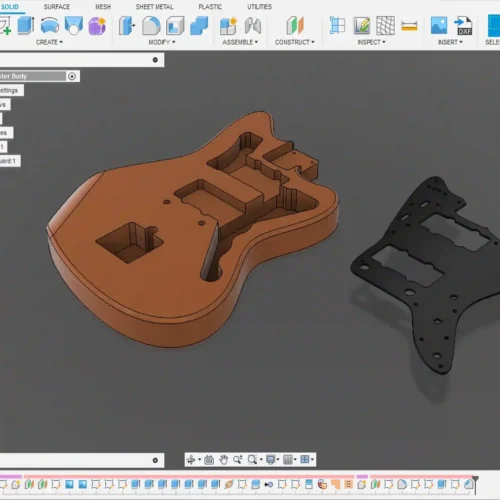500x500 pixels.
Task: Open the CONSTRUCT dropdown menu
Action: 295,42
